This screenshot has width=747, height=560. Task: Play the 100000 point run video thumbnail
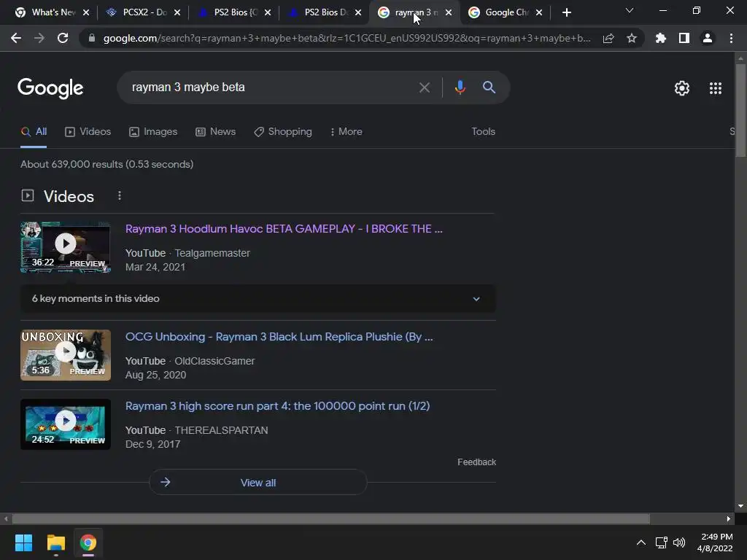coord(66,424)
